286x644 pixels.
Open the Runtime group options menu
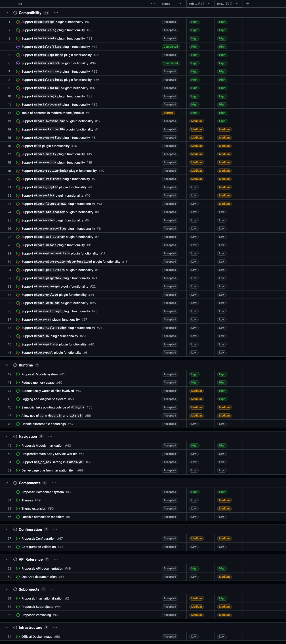[46, 365]
